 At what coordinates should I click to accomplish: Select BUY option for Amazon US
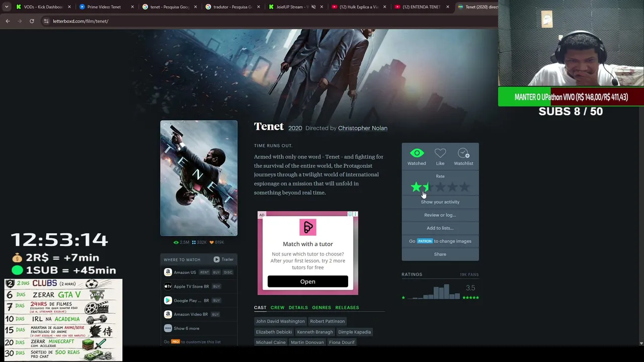216,273
